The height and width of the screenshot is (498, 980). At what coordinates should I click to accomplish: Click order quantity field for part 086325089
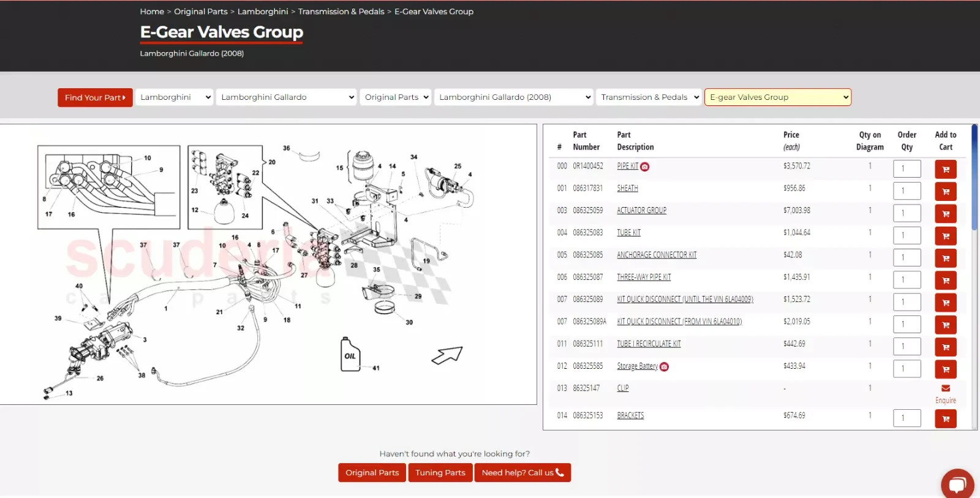(x=907, y=303)
